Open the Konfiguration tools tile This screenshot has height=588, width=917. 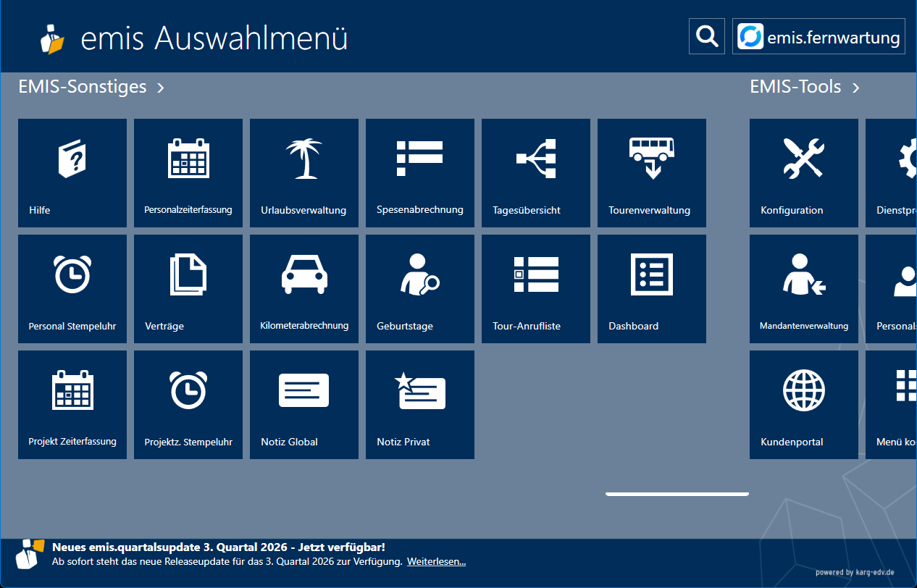click(804, 173)
